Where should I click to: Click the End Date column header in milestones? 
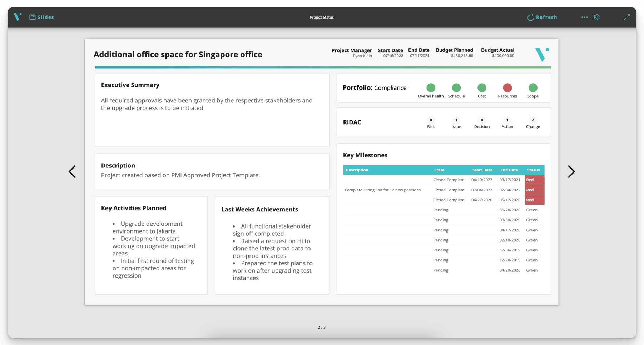[509, 170]
